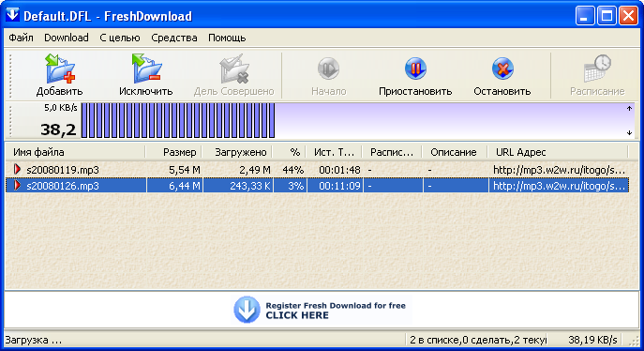Click the Добавить (Add) folder icon
This screenshot has height=351, width=644.
(x=60, y=69)
